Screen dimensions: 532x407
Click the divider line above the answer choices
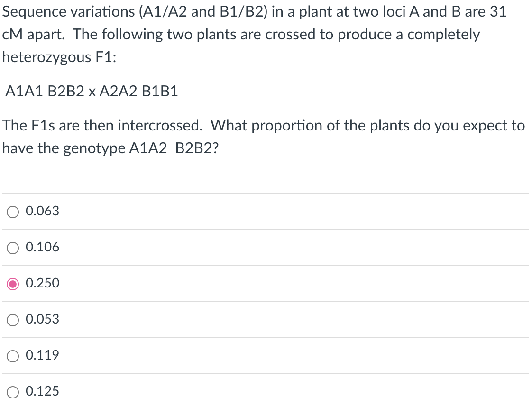click(266, 194)
